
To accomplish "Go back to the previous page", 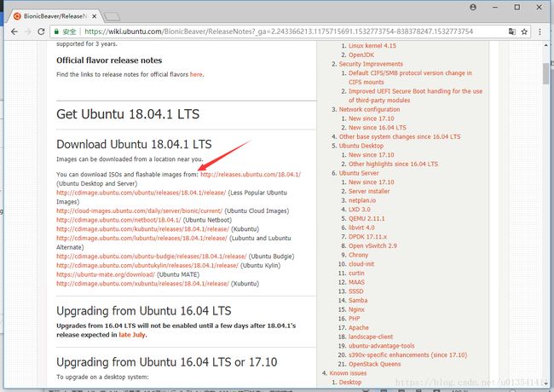I will coord(14,32).
